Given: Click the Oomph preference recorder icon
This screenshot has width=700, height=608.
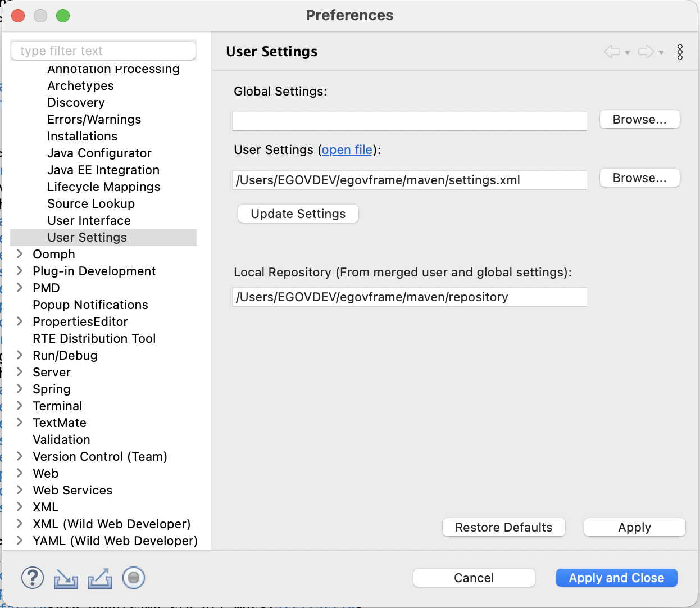Looking at the screenshot, I should click(x=134, y=578).
